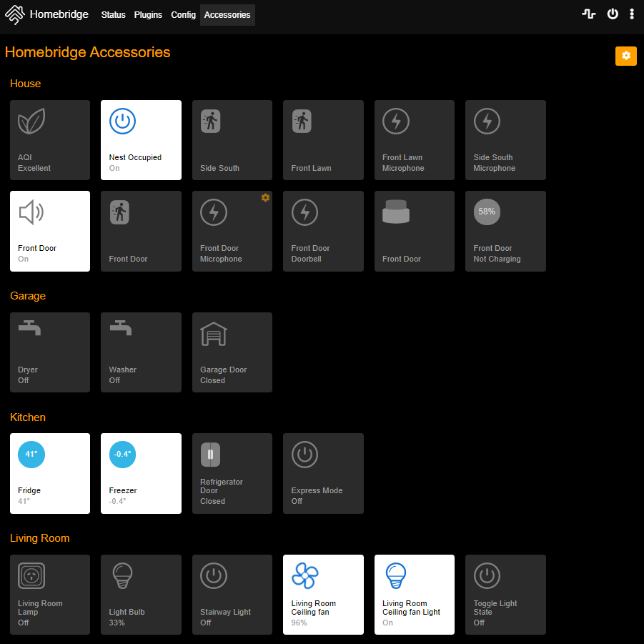Screen dimensions: 644x644
Task: Open the Config menu item
Action: 183,15
